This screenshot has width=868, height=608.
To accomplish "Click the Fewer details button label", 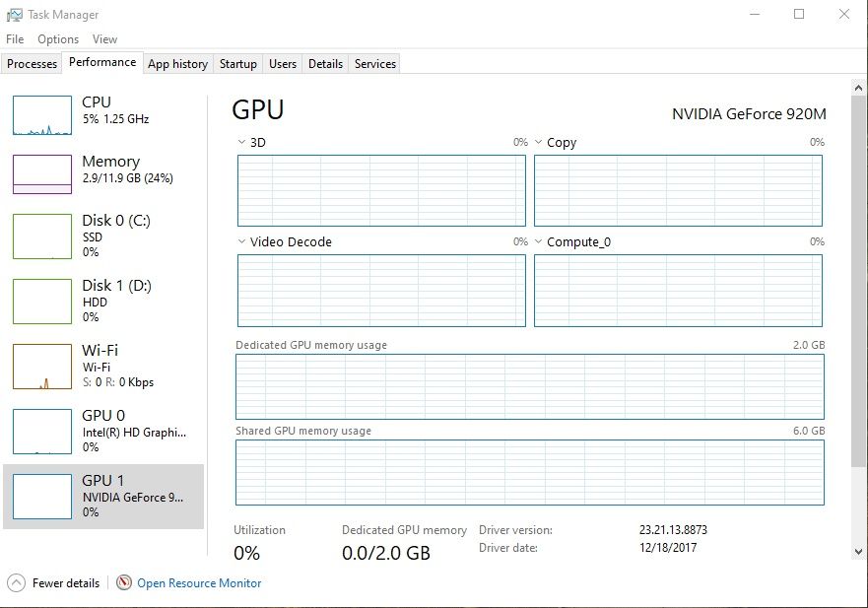I will (x=66, y=583).
